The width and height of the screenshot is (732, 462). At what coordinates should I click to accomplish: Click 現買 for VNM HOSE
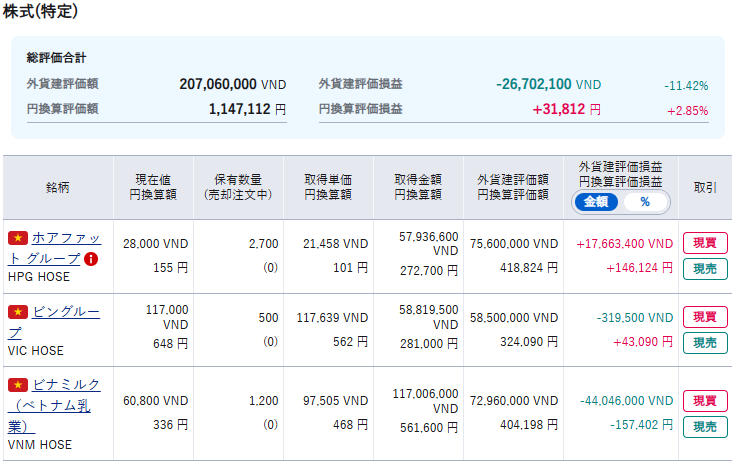705,401
